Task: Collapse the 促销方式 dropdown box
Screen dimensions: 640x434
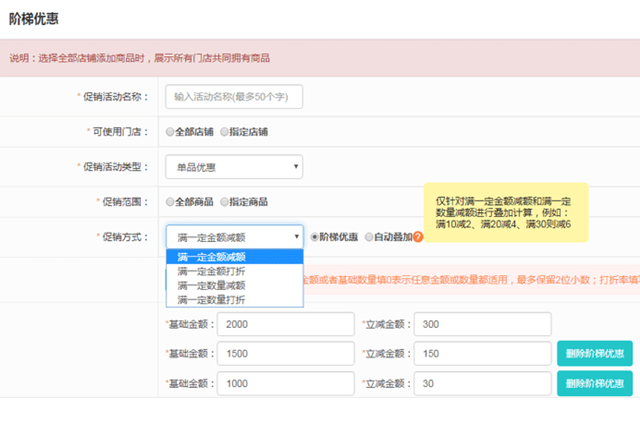Action: pyautogui.click(x=234, y=237)
